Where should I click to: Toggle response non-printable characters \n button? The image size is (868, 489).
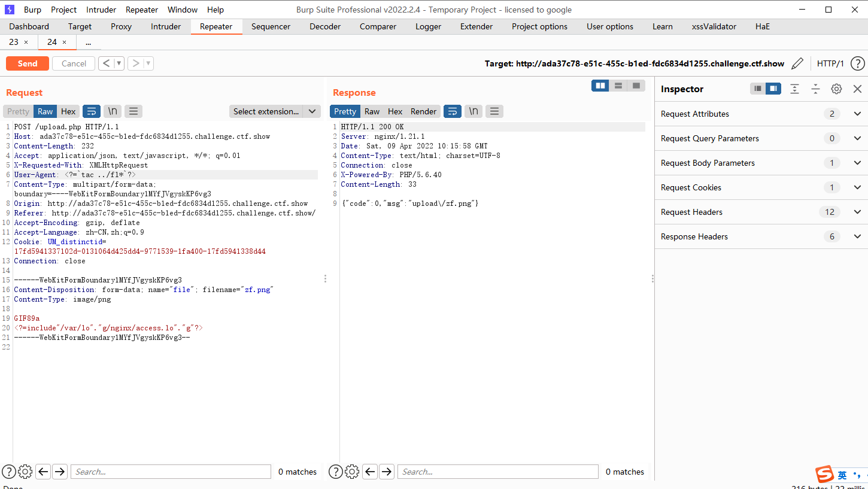474,111
